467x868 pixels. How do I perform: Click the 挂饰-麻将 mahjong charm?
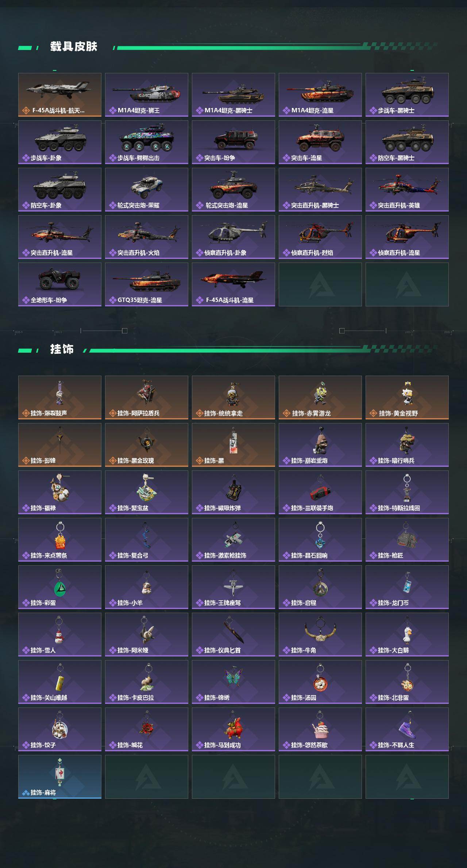click(60, 777)
